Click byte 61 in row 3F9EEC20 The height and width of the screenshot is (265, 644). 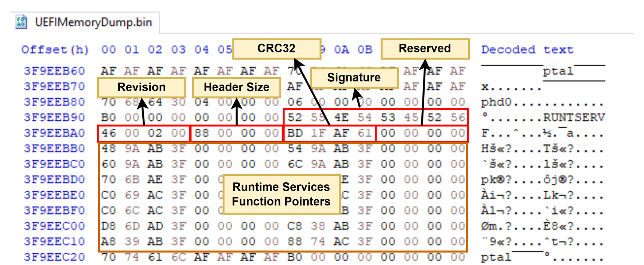[x=155, y=257]
